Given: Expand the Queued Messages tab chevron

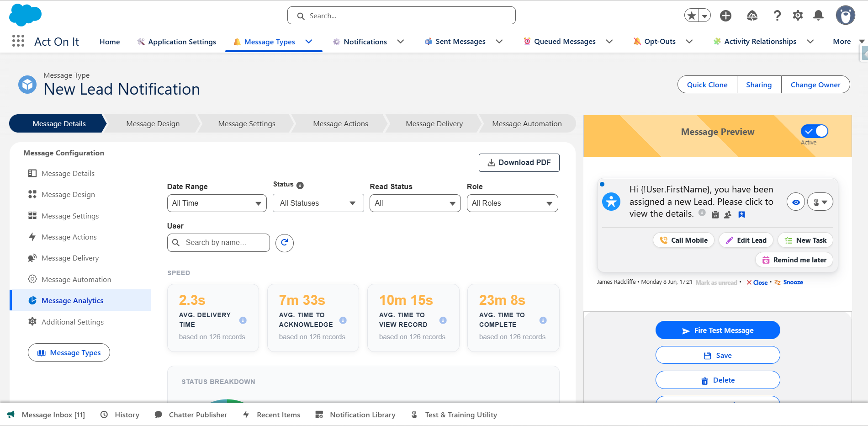Looking at the screenshot, I should (x=609, y=42).
